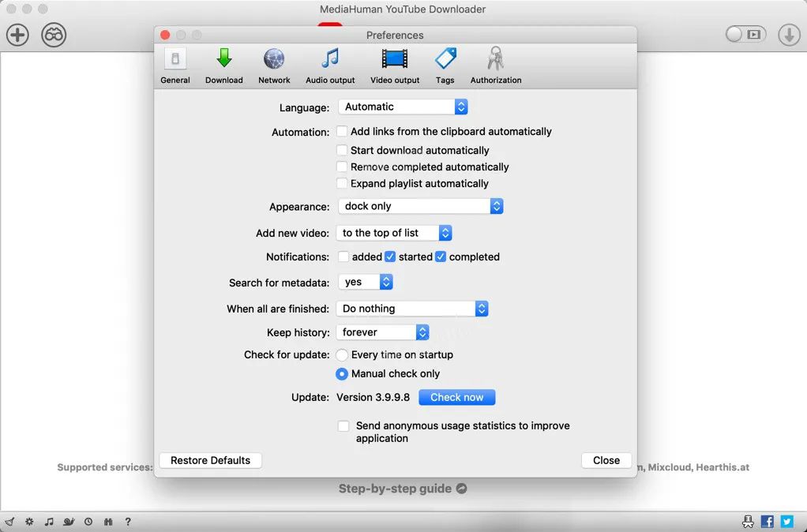Click the clock history icon in status bar
The image size is (807, 532).
click(88, 522)
